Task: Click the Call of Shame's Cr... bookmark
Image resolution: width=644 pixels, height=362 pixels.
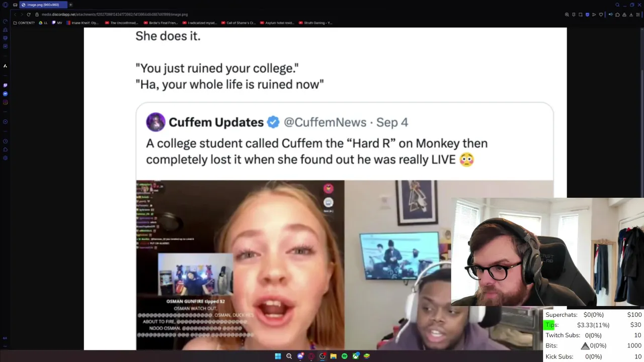Action: (238, 23)
